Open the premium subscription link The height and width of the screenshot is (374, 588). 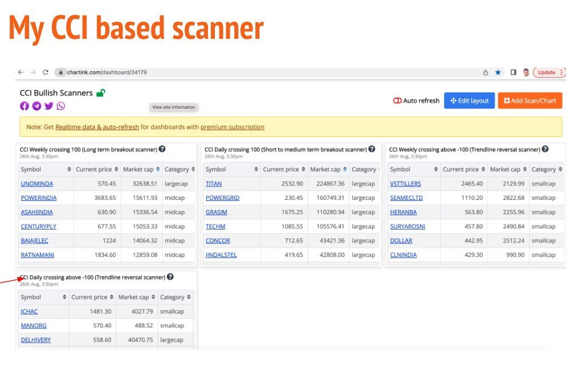point(233,127)
